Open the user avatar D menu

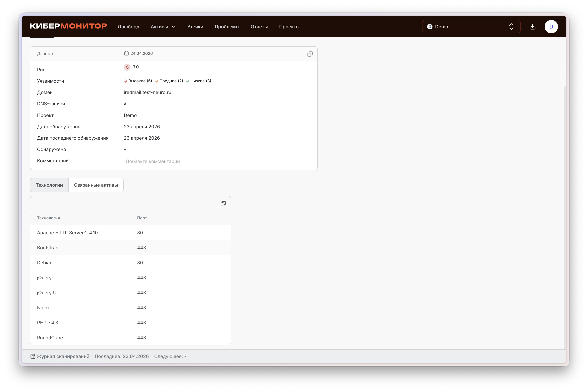(551, 27)
